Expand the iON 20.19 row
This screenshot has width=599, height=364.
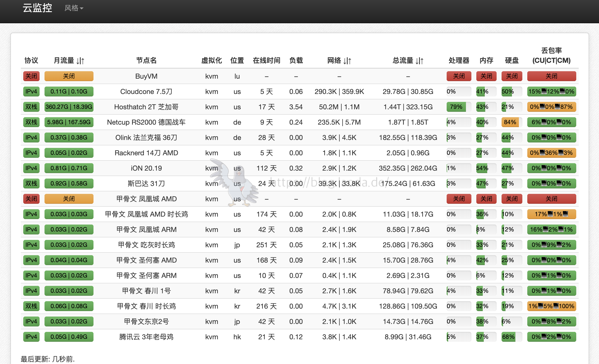[x=299, y=168]
